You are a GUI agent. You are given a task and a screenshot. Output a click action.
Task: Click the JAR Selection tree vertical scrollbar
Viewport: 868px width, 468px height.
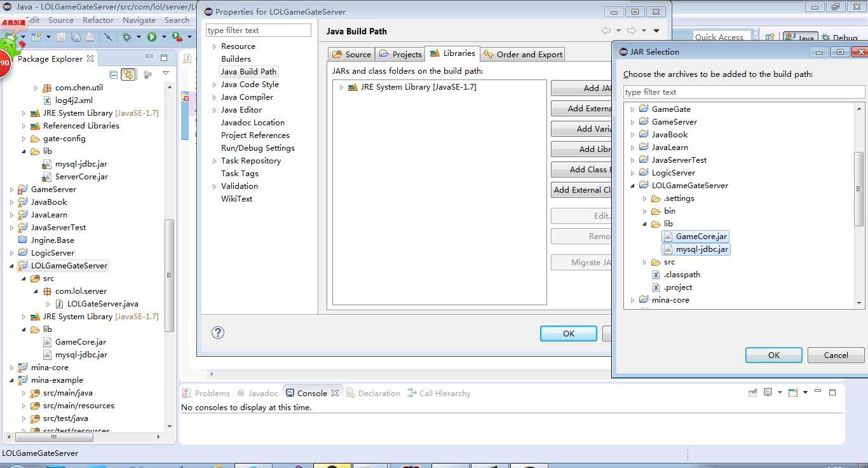(x=858, y=189)
